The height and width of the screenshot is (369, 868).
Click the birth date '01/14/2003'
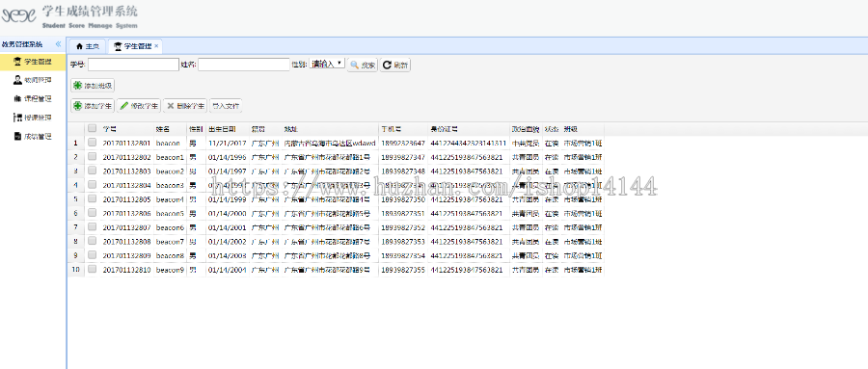pos(227,255)
